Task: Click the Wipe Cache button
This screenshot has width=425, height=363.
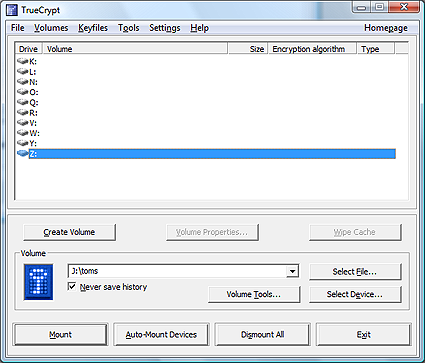Action: coord(355,232)
